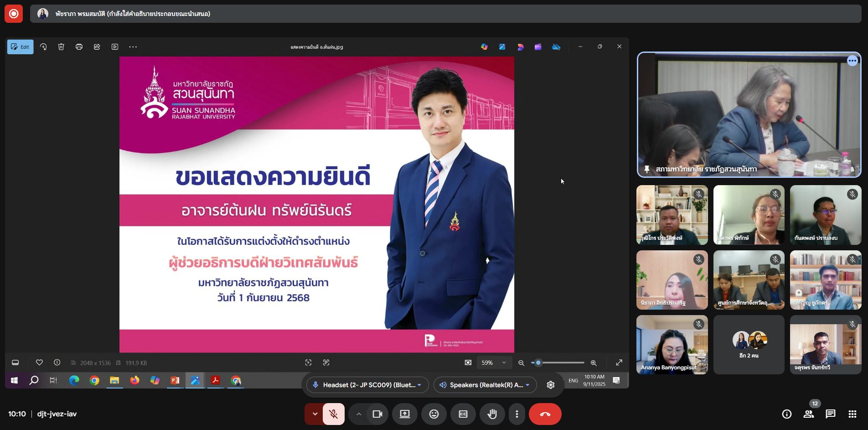This screenshot has height=430, width=868.
Task: Show the participants people panel
Action: click(809, 414)
